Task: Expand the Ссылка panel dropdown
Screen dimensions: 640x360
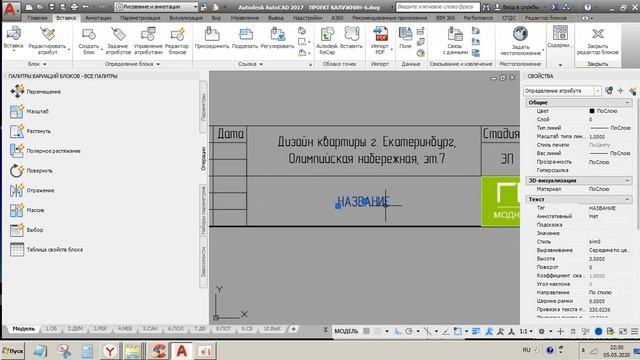Action: (250, 64)
